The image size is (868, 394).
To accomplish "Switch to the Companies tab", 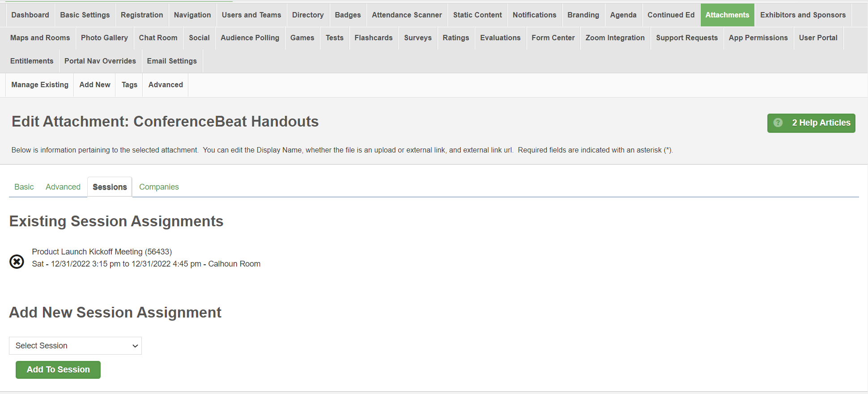I will (159, 187).
